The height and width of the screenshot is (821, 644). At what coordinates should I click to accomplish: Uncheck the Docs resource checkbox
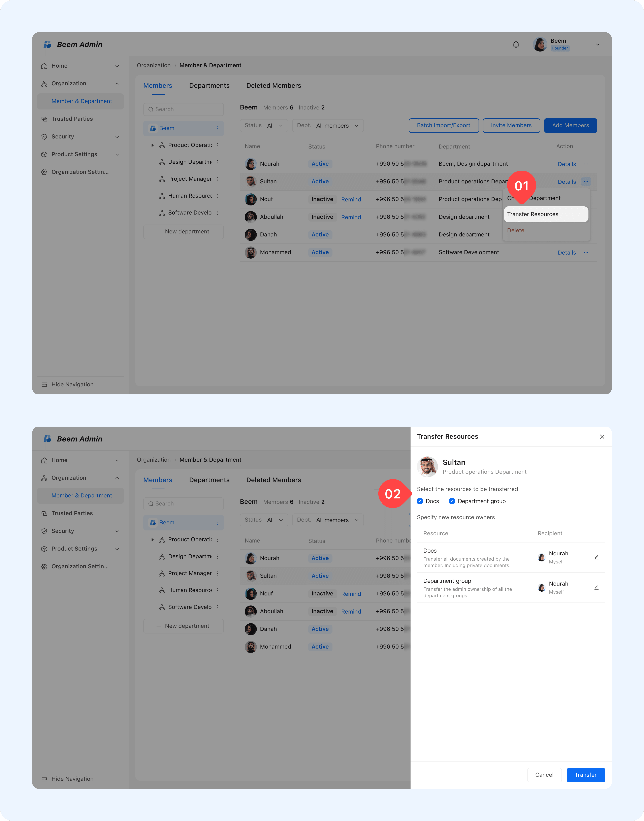pos(420,501)
